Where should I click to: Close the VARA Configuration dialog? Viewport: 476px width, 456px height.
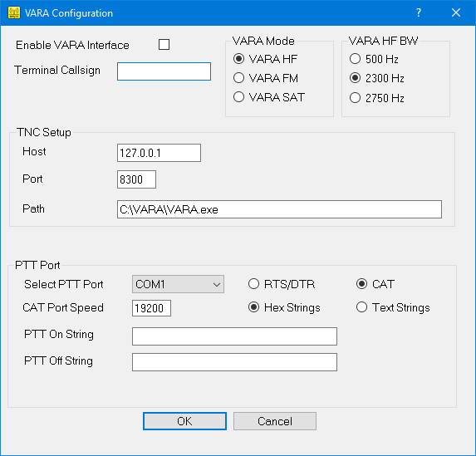click(x=456, y=12)
